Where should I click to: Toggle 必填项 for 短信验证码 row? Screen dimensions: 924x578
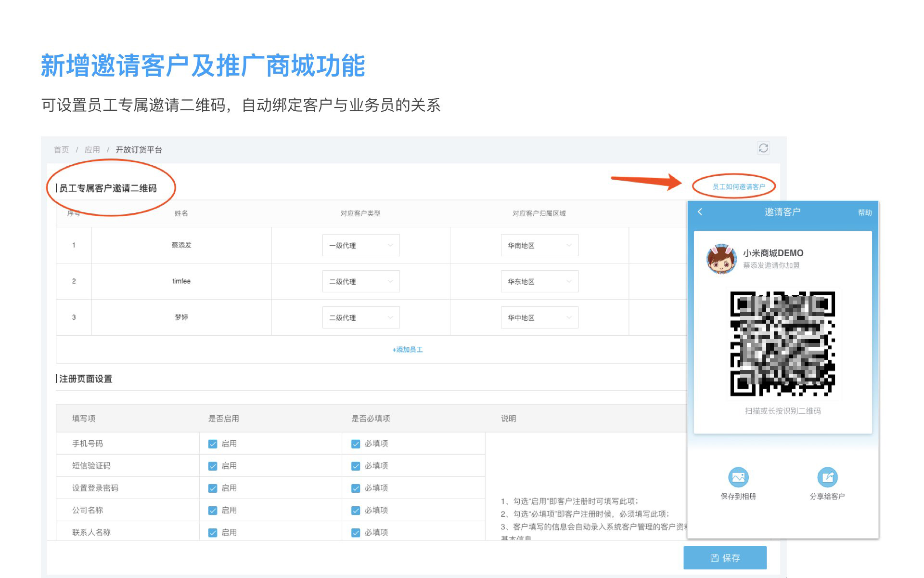pos(356,466)
